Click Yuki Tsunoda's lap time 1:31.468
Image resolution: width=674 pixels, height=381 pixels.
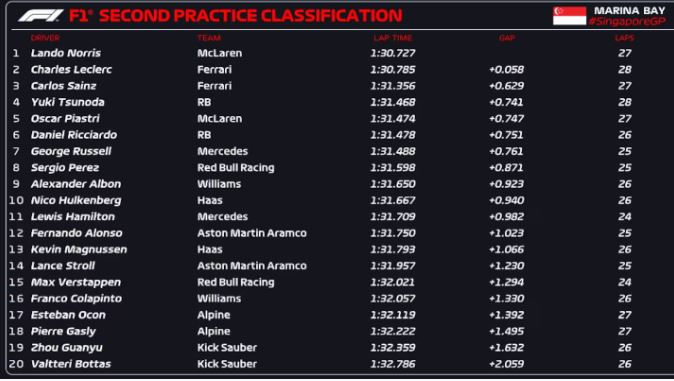tap(393, 102)
